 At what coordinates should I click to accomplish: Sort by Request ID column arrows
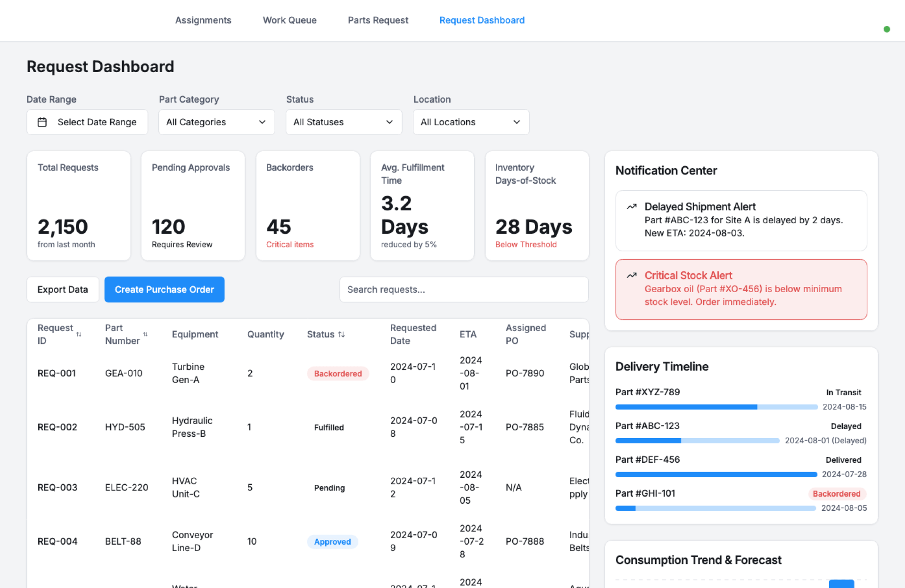[x=79, y=335]
